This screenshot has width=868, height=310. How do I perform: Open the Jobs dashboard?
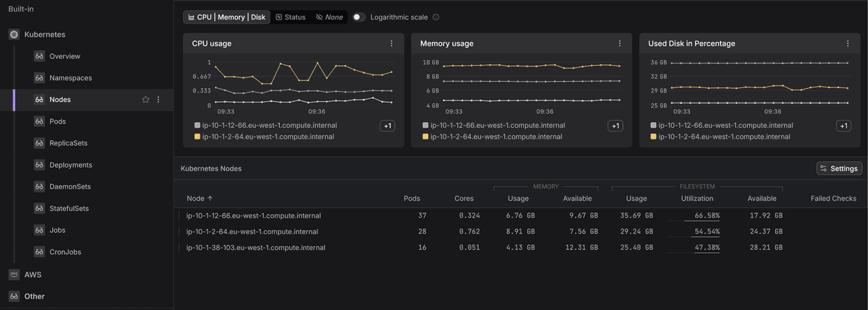click(x=57, y=230)
